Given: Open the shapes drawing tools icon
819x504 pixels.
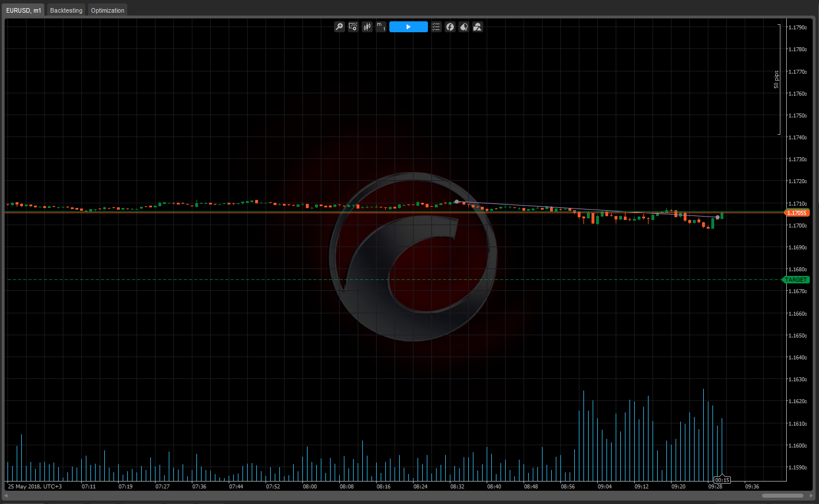Looking at the screenshot, I should tap(477, 27).
